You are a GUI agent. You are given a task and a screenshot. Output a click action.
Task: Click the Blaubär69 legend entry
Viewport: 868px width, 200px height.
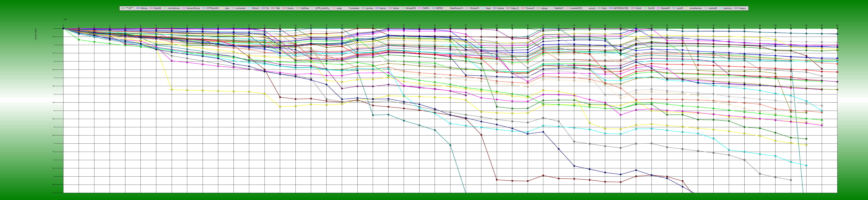pyautogui.click(x=665, y=8)
